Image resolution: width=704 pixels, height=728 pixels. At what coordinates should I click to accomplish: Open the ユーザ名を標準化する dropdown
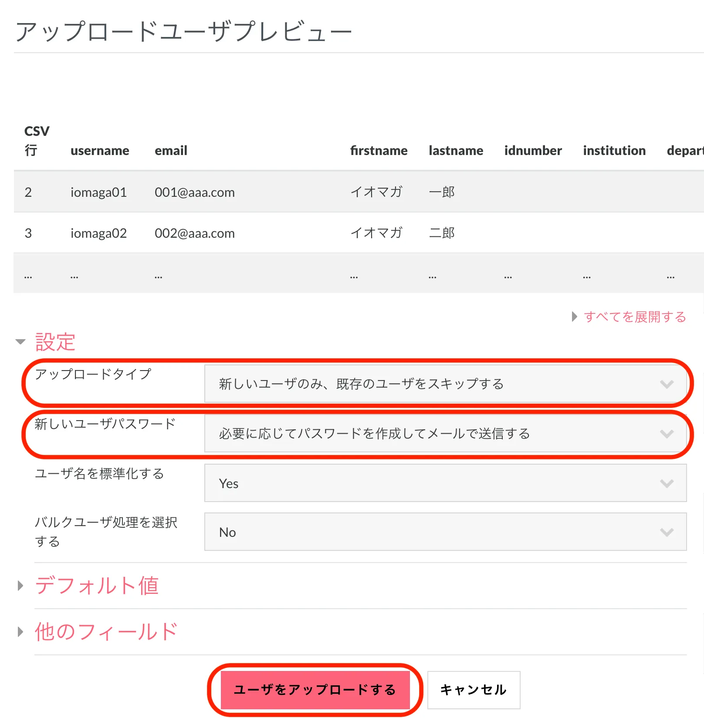pos(445,483)
